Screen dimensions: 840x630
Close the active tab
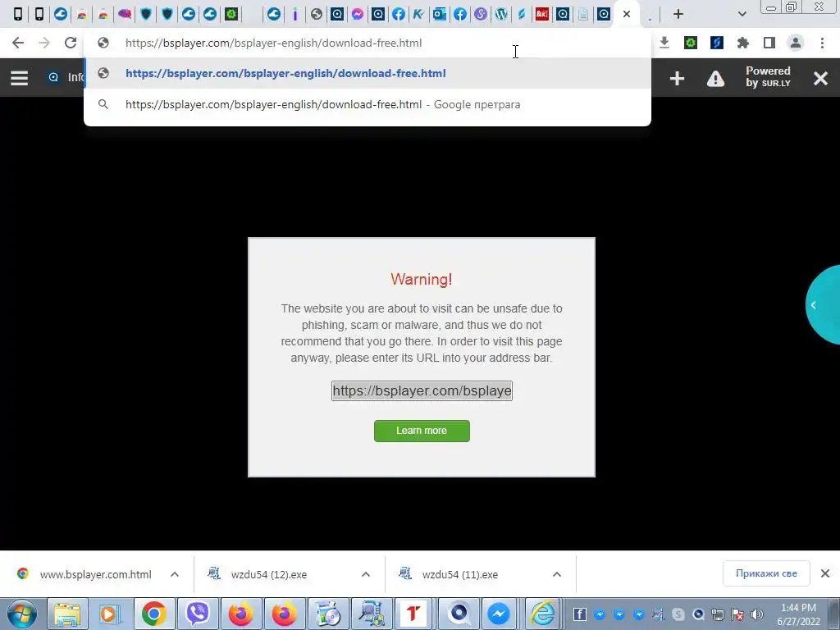(627, 14)
